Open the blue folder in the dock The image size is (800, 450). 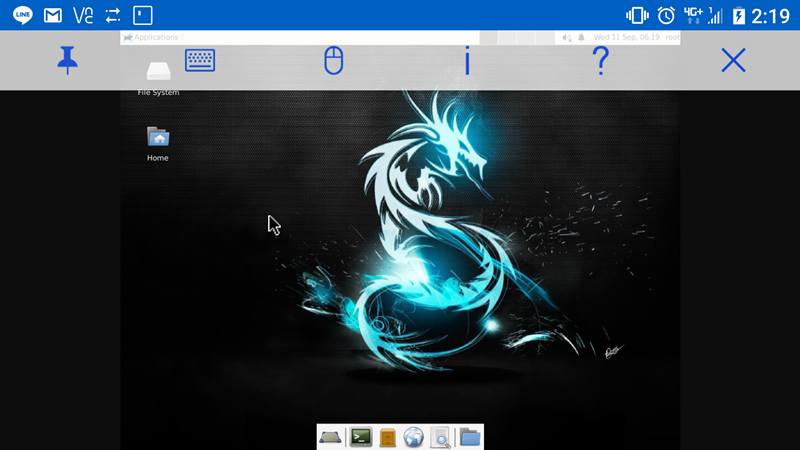[470, 437]
